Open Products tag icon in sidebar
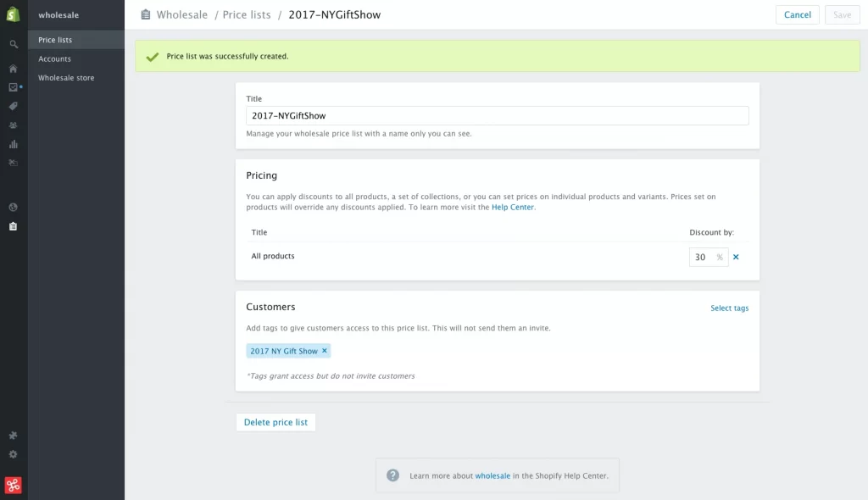 pyautogui.click(x=14, y=106)
